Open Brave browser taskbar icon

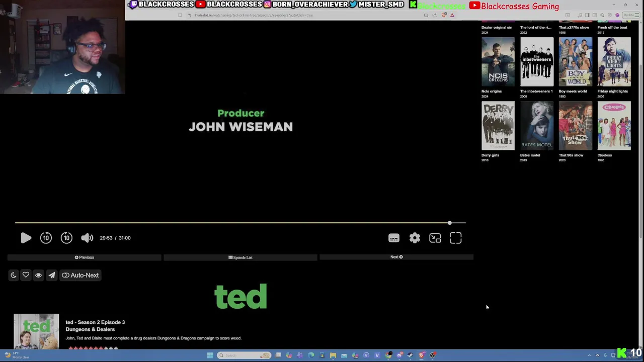point(422,355)
